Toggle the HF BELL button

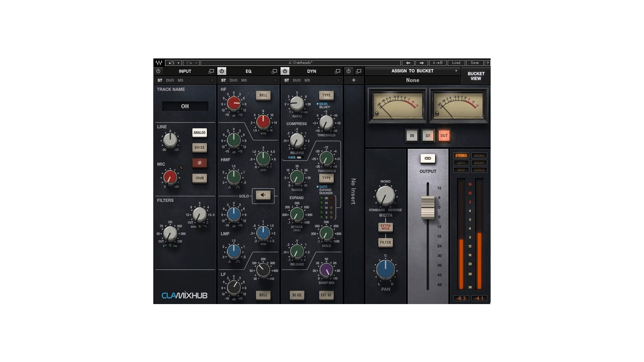tap(263, 95)
